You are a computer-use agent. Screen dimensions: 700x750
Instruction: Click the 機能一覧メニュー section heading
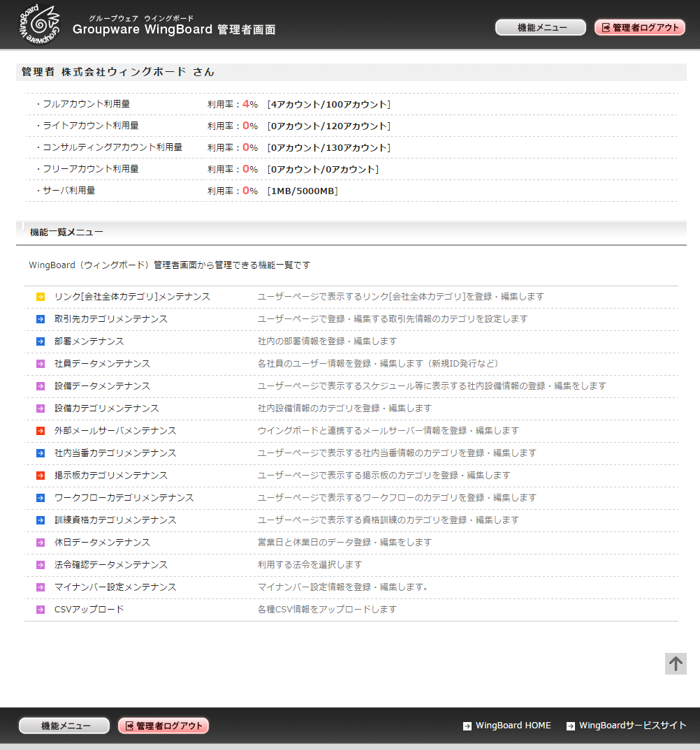coord(66,233)
